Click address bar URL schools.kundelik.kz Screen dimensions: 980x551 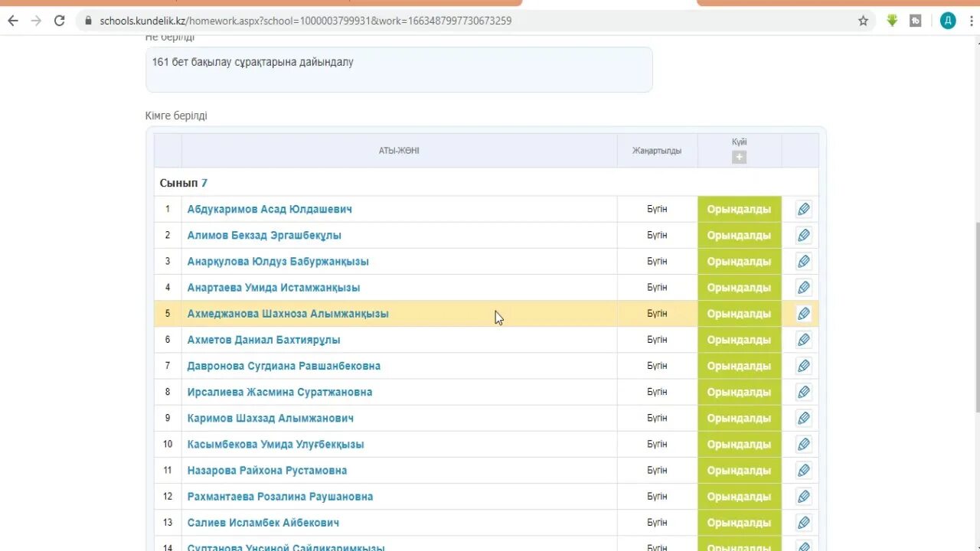click(x=305, y=21)
